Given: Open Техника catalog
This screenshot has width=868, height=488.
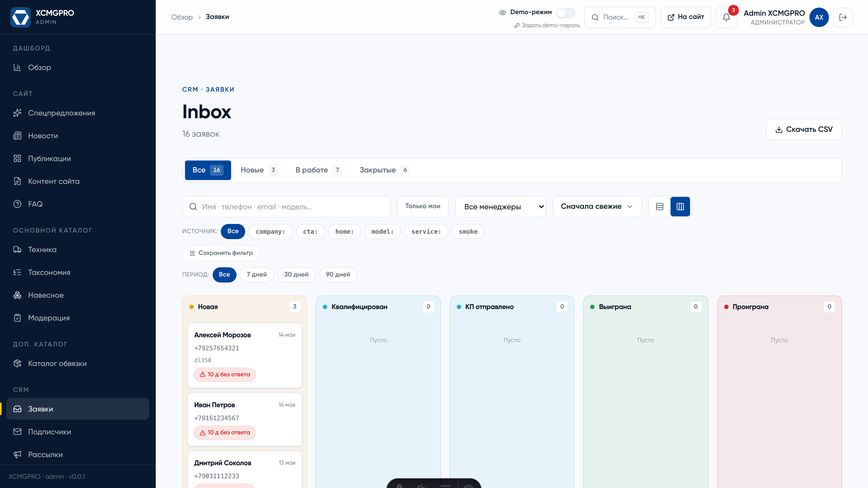Looking at the screenshot, I should 78,249.
